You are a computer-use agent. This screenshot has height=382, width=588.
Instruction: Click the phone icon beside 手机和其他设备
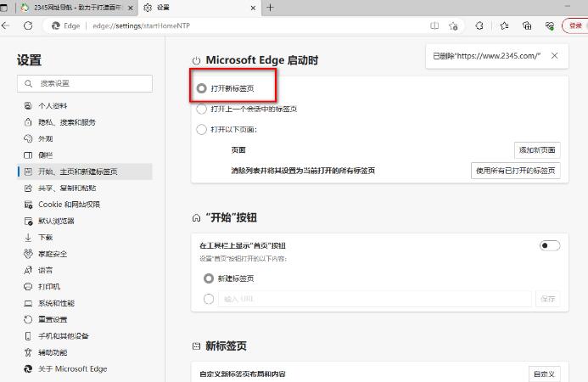coord(28,336)
